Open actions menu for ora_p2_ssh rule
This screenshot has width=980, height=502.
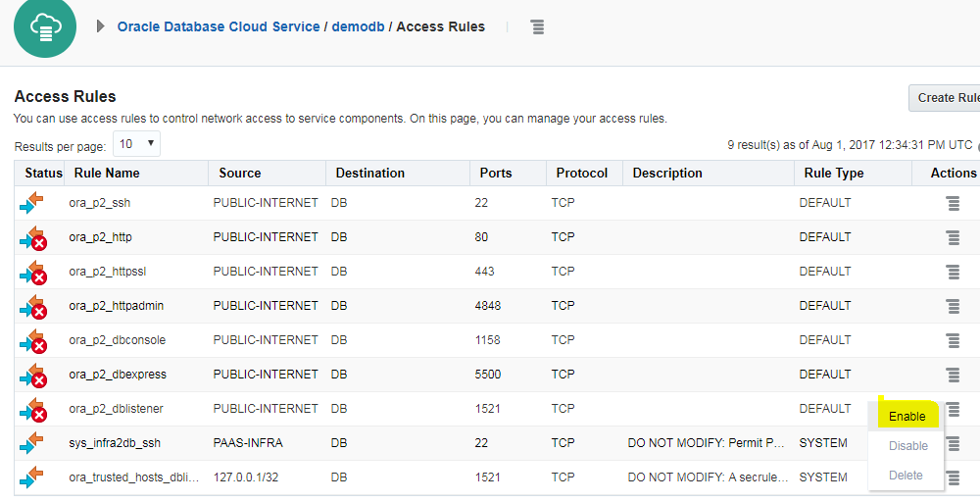pos(952,203)
